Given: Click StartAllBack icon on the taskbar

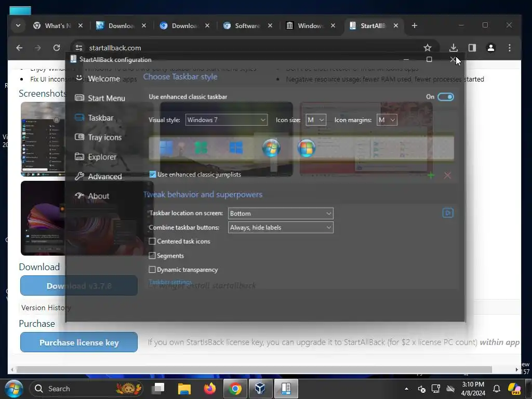Looking at the screenshot, I should pos(286,389).
